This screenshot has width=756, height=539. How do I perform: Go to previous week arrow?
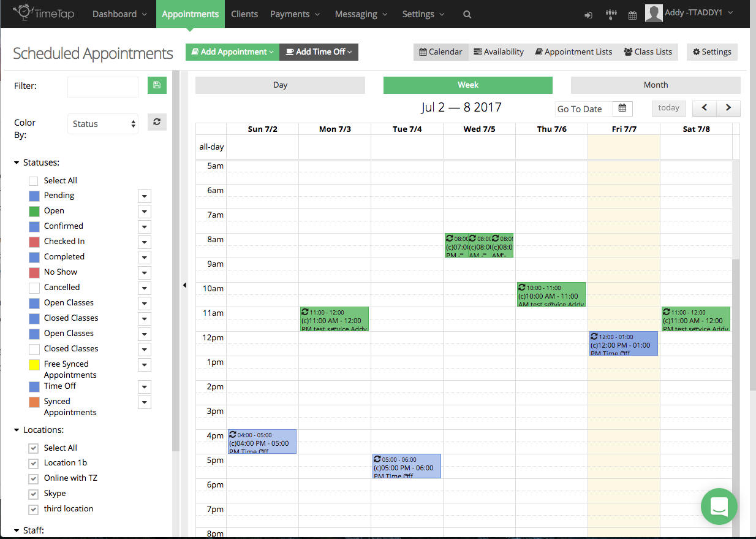pyautogui.click(x=705, y=108)
